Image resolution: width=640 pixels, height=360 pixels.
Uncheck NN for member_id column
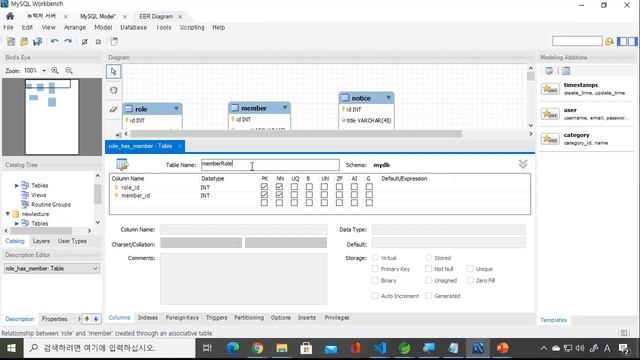point(279,195)
